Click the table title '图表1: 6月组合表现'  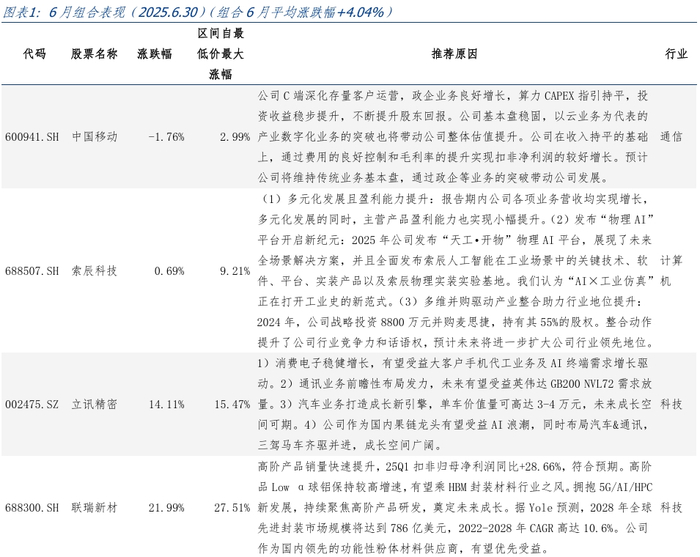(64, 12)
